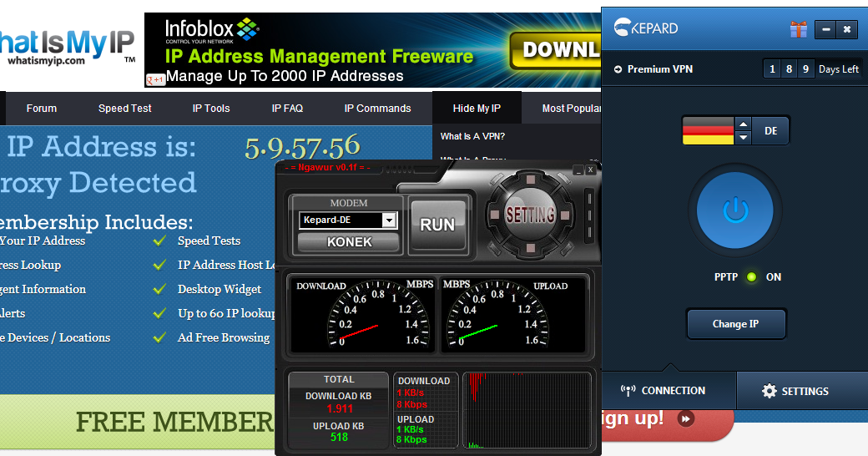This screenshot has width=868, height=456.
Task: Open the Speed Test menu item
Action: coord(124,109)
